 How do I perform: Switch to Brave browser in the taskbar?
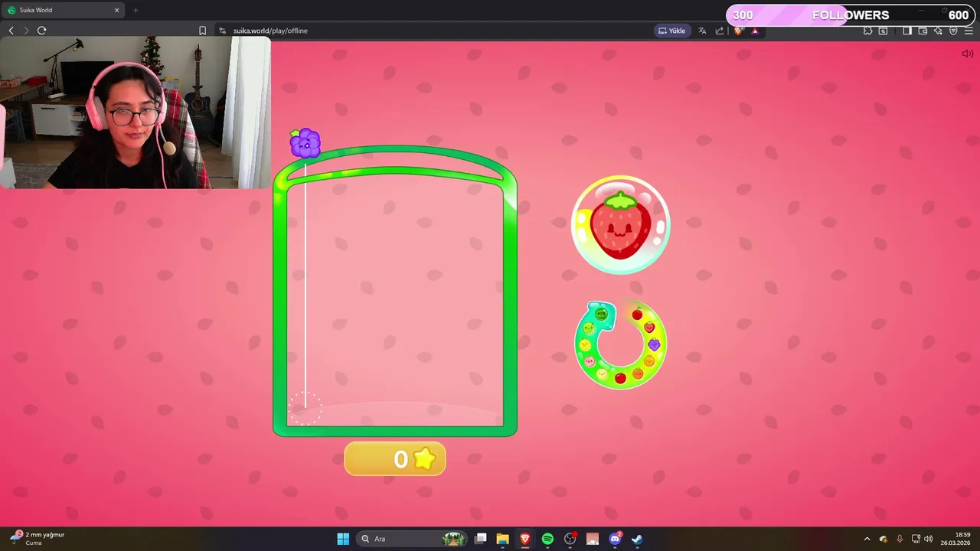coord(525,539)
